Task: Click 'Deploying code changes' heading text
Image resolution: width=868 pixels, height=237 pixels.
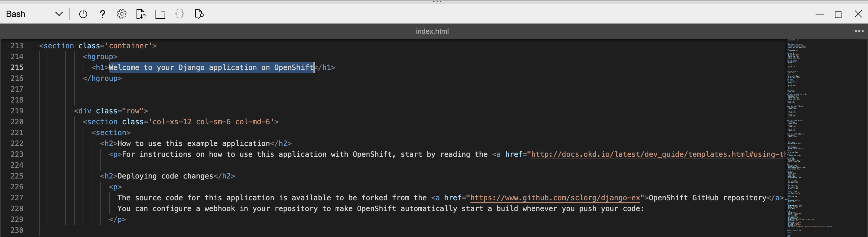Action: pyautogui.click(x=165, y=176)
